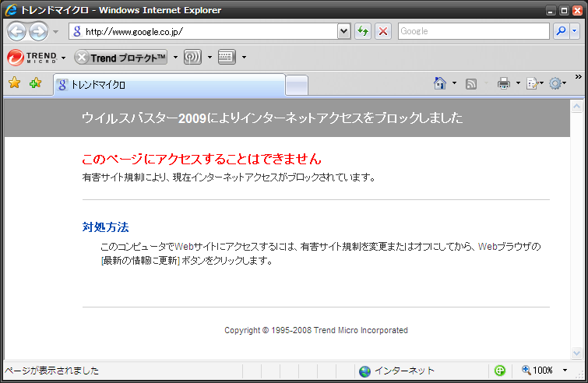Viewport: 588px width, 383px height.
Task: Open the zoom level dropdown arrow
Action: (565, 371)
